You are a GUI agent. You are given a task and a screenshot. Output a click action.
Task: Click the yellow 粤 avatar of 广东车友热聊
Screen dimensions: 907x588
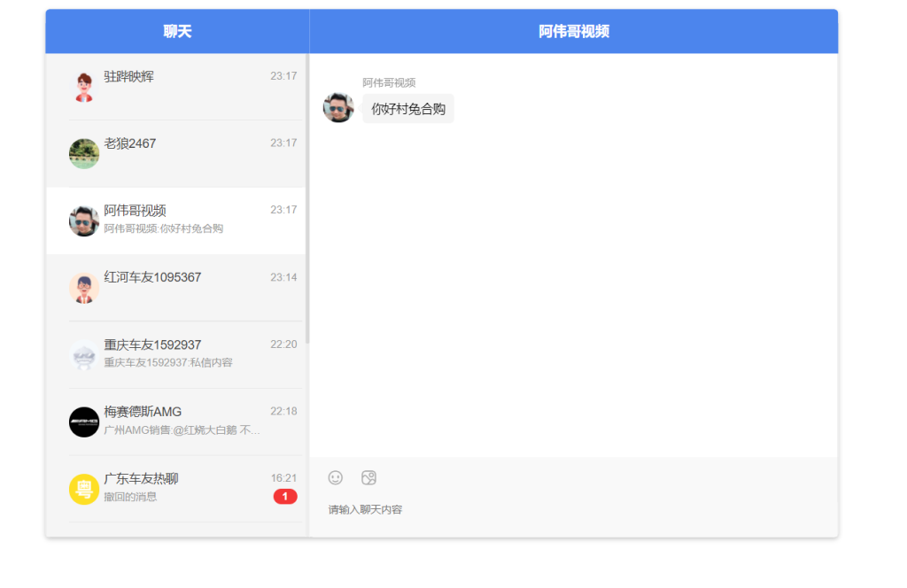[x=83, y=488]
